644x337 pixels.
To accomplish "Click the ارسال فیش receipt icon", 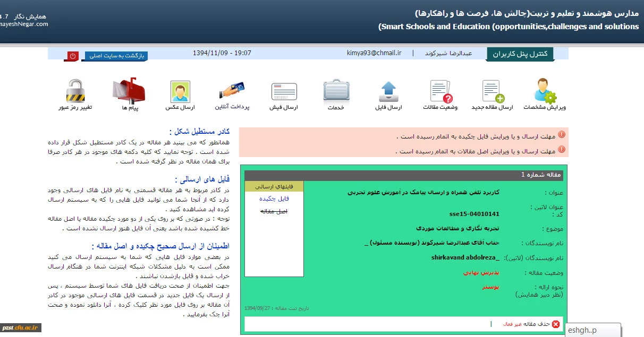I will pos(284,91).
